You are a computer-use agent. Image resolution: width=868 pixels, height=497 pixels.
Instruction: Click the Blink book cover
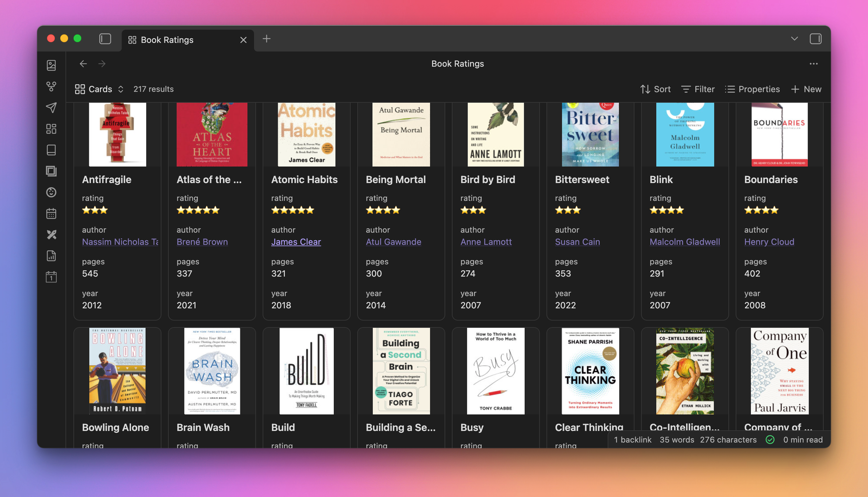click(685, 134)
